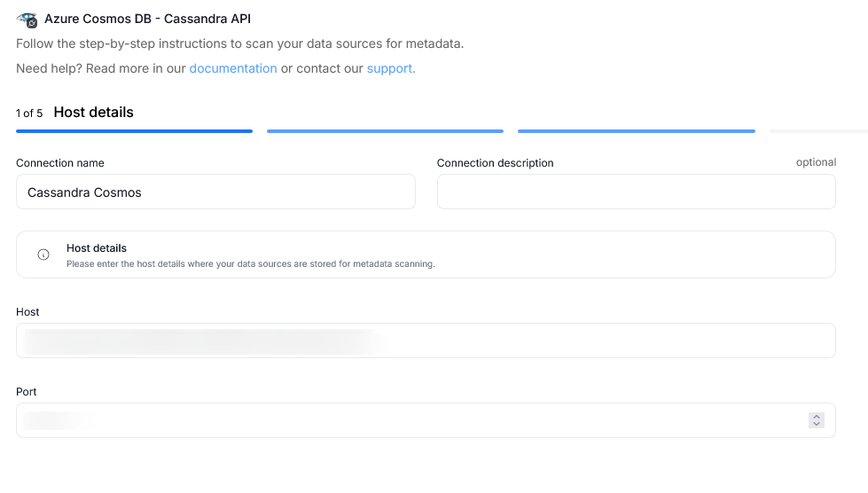Click the Azure Cosmos DB Cassandra logo icon
Image resolution: width=868 pixels, height=493 pixels.
(x=27, y=20)
